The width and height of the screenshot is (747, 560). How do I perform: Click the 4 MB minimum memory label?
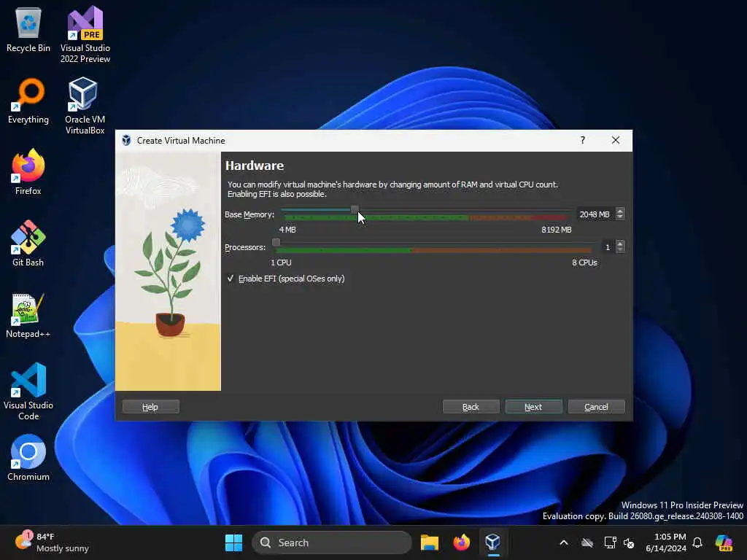(x=287, y=230)
